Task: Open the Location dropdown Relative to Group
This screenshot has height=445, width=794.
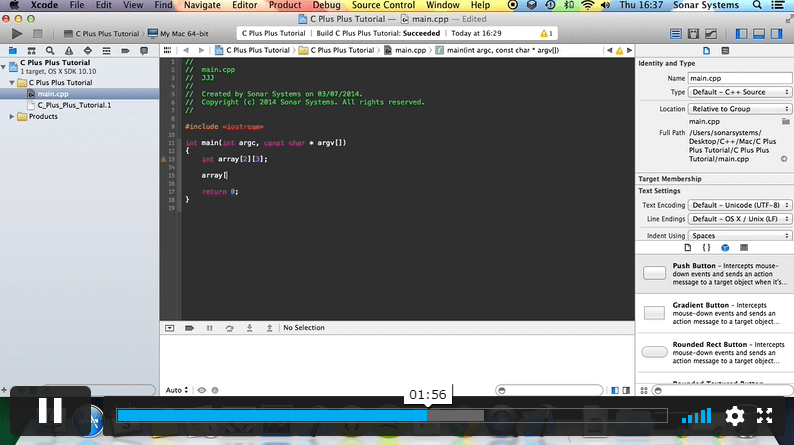Action: 740,109
